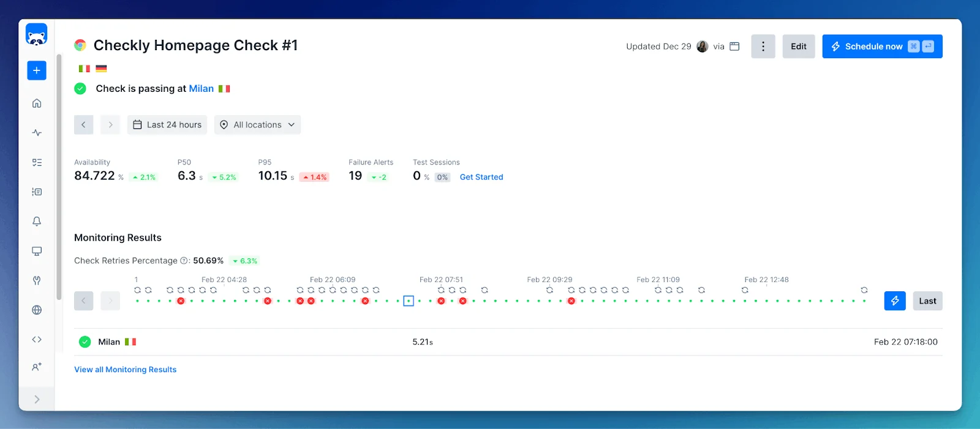Open the All locations dropdown
The height and width of the screenshot is (429, 980).
pyautogui.click(x=257, y=125)
